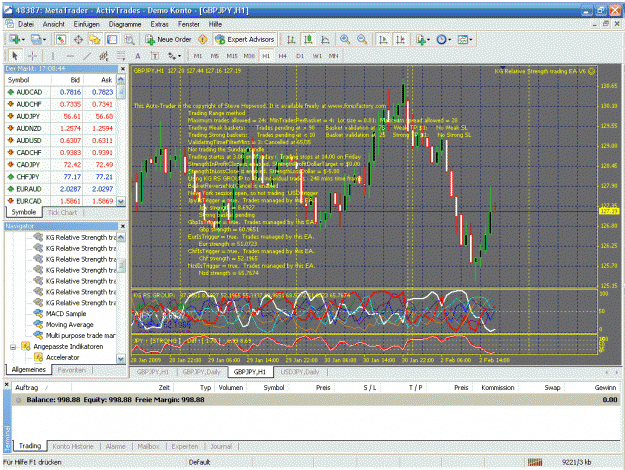Image resolution: width=625 pixels, height=470 pixels.
Task: Toggle the D1 timeframe button
Action: coord(300,56)
